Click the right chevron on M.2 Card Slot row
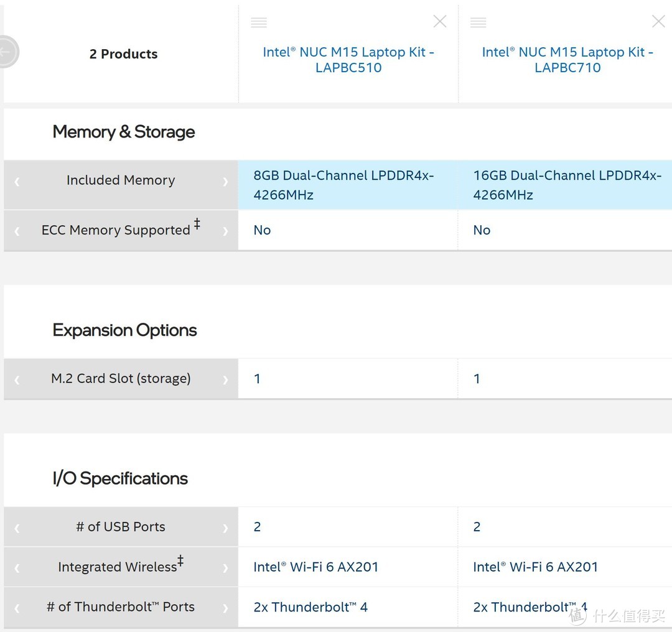This screenshot has width=672, height=632. pyautogui.click(x=225, y=378)
